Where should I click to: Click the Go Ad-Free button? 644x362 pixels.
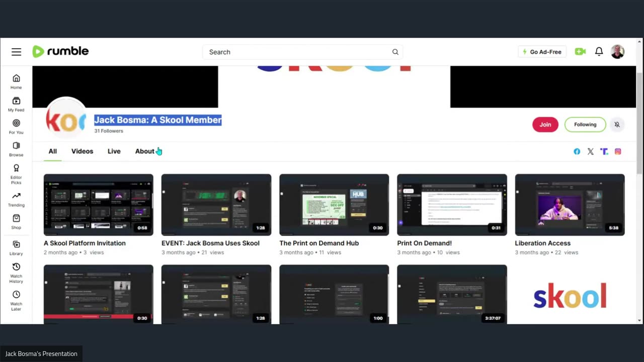pyautogui.click(x=542, y=52)
